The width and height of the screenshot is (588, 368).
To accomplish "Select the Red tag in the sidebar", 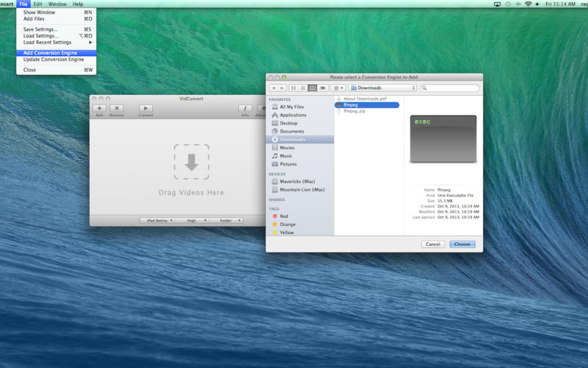I will pyautogui.click(x=284, y=216).
